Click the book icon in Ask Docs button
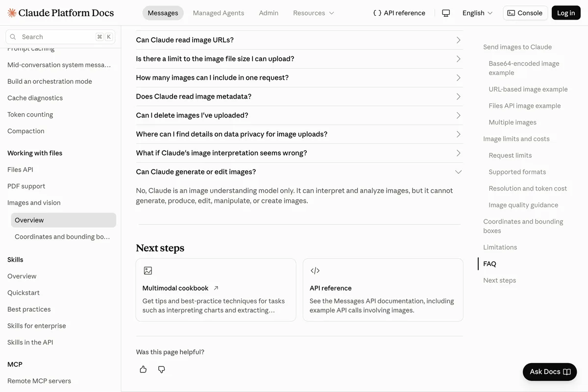The width and height of the screenshot is (588, 392). pos(567,372)
